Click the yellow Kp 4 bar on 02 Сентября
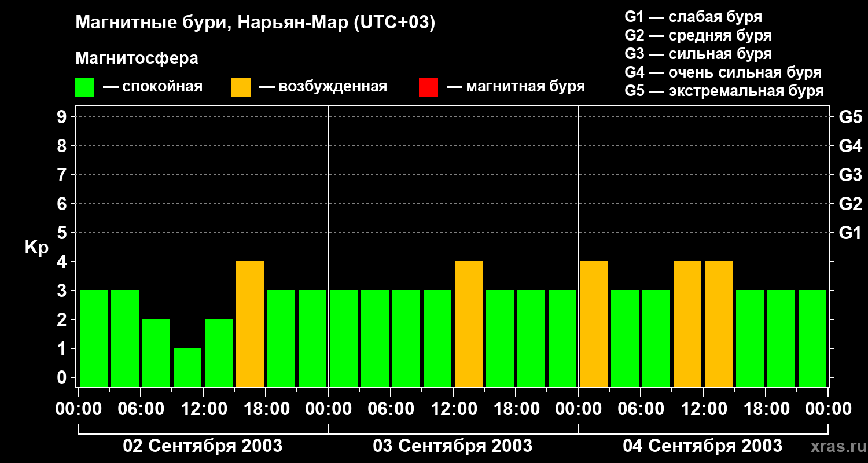 pos(250,324)
